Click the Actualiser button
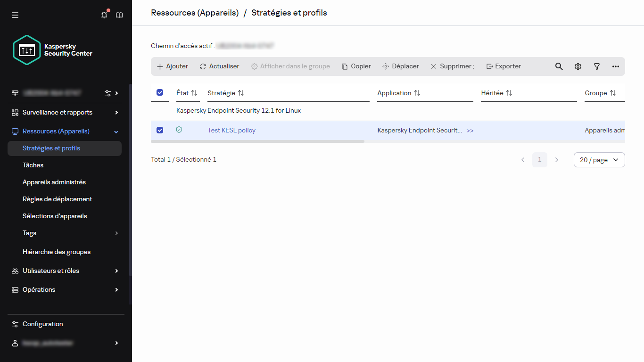644x362 pixels. (220, 66)
